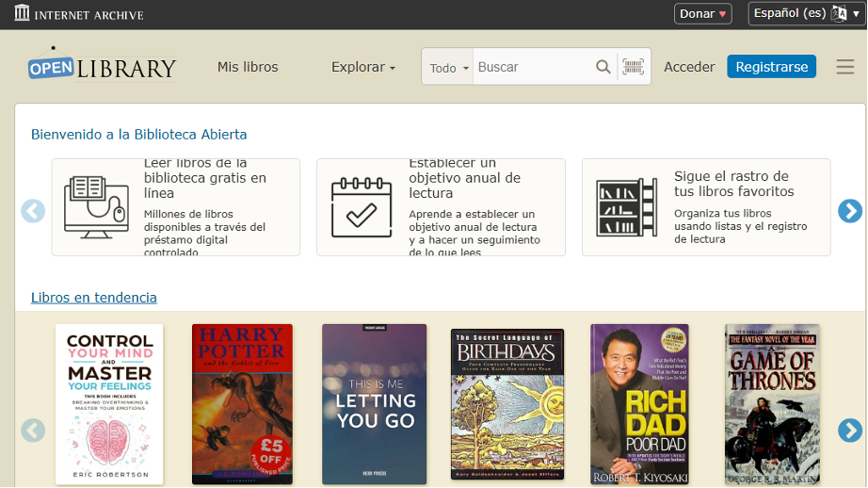Open Leer libros de la biblioteca card
The image size is (868, 488).
(176, 207)
